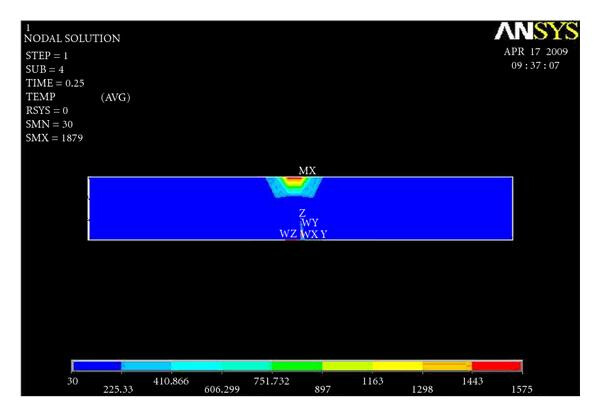Select the cyan legend swatch
The height and width of the screenshot is (417, 600).
coord(197,366)
